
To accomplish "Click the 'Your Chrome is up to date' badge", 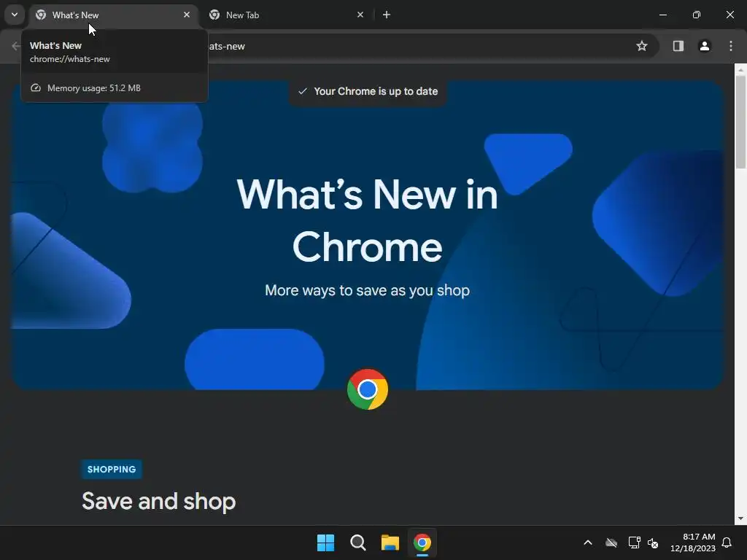I will pyautogui.click(x=368, y=91).
